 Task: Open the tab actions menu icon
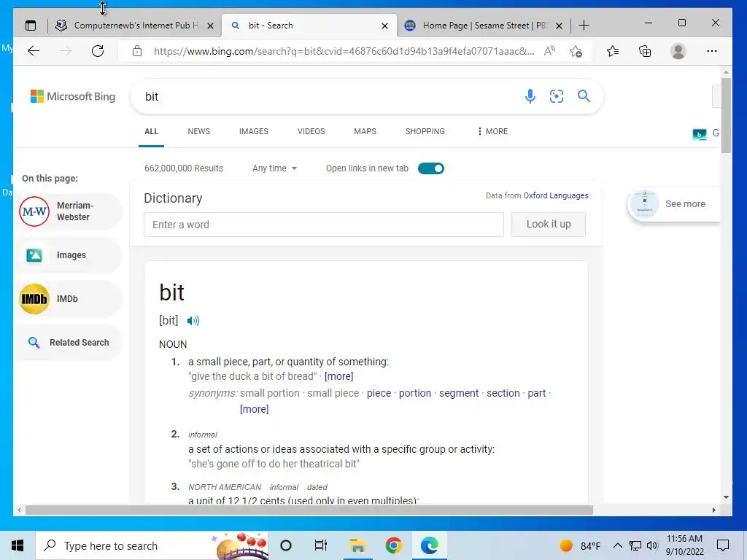[31, 26]
